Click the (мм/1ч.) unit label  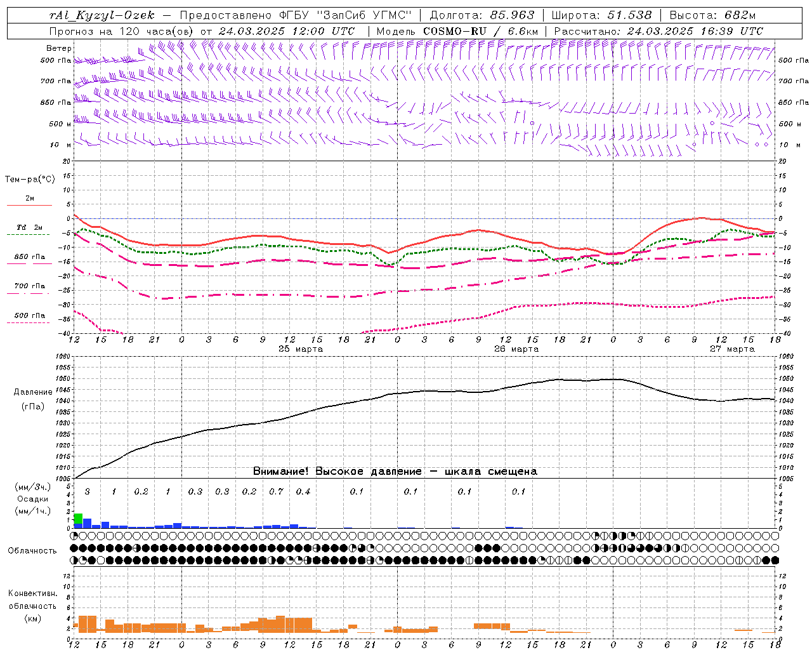coord(32,511)
